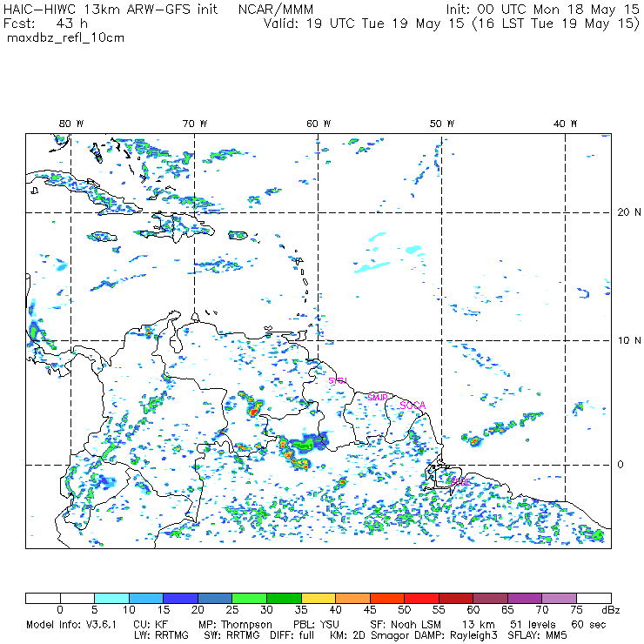Select the bright red 50–55 dBz swatch

422,598
